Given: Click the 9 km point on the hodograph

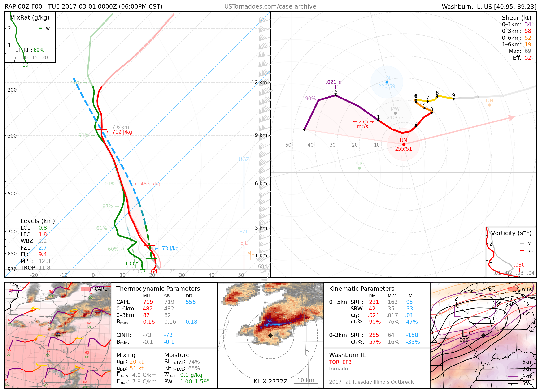Looking at the screenshot, I should 453,99.
